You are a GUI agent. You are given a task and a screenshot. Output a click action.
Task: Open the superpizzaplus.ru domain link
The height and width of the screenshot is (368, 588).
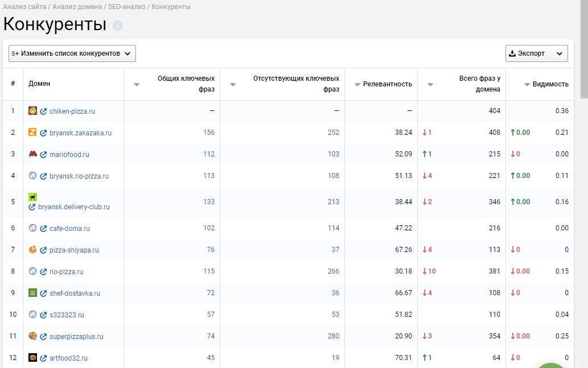tap(76, 337)
